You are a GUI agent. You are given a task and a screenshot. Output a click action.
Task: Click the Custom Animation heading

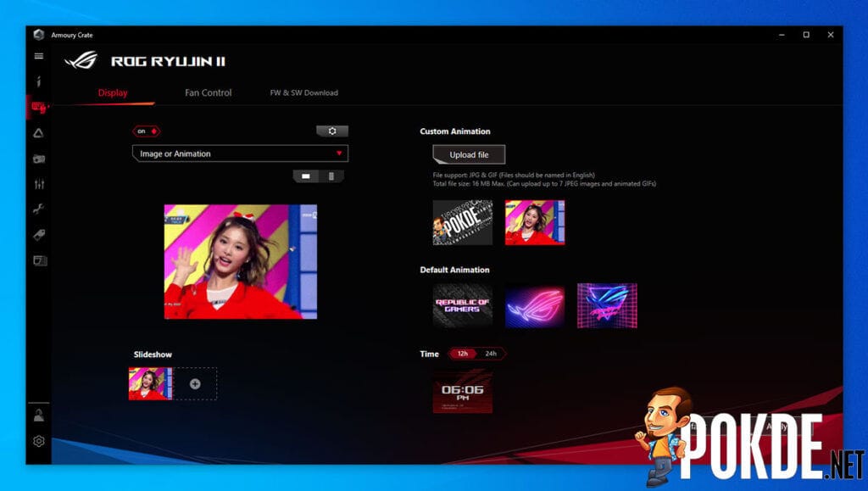point(455,131)
